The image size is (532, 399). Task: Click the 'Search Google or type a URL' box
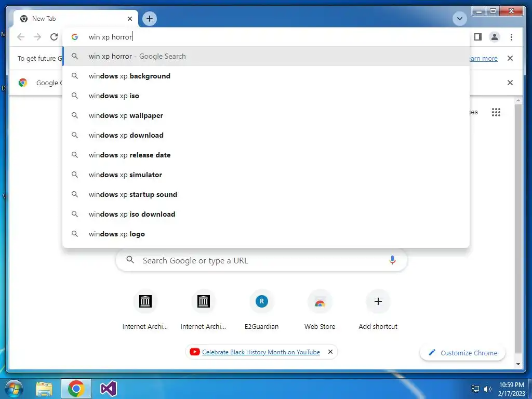click(x=261, y=260)
